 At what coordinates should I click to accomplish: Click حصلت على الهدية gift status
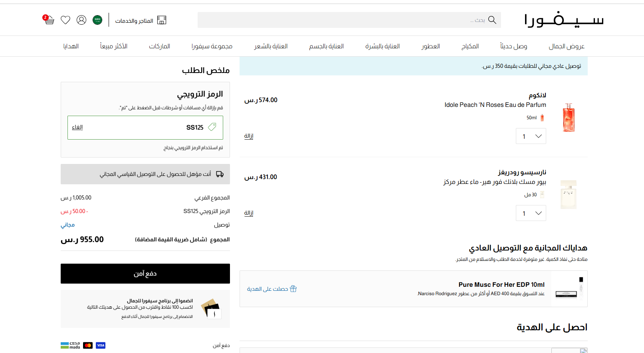pos(268,289)
